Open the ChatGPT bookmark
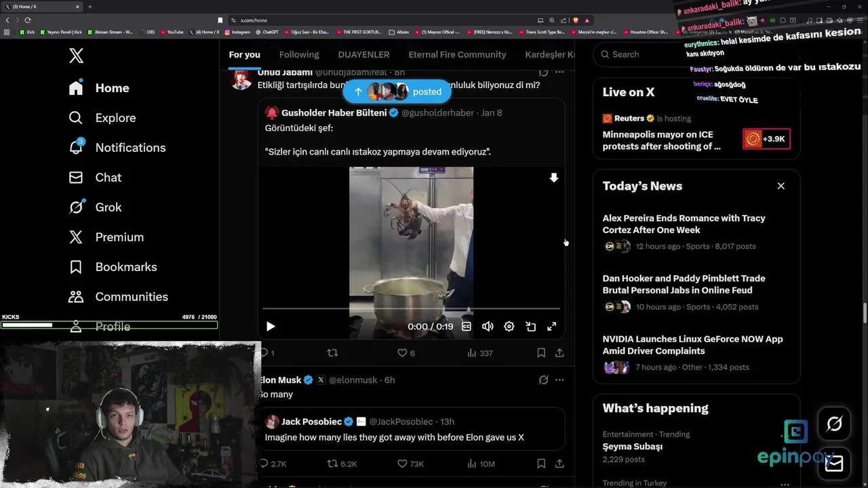This screenshot has width=868, height=488. (x=267, y=32)
